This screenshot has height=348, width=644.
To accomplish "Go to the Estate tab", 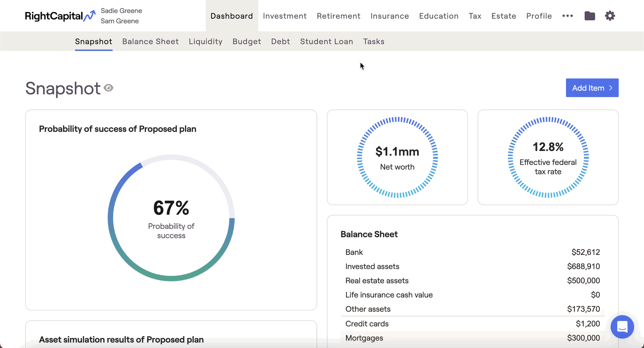I will point(504,16).
